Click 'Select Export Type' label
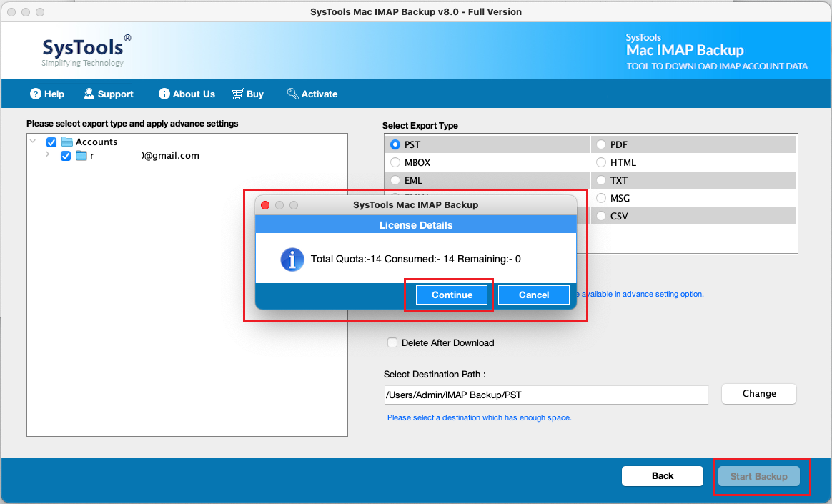Screen dimensions: 832x504 pos(420,126)
